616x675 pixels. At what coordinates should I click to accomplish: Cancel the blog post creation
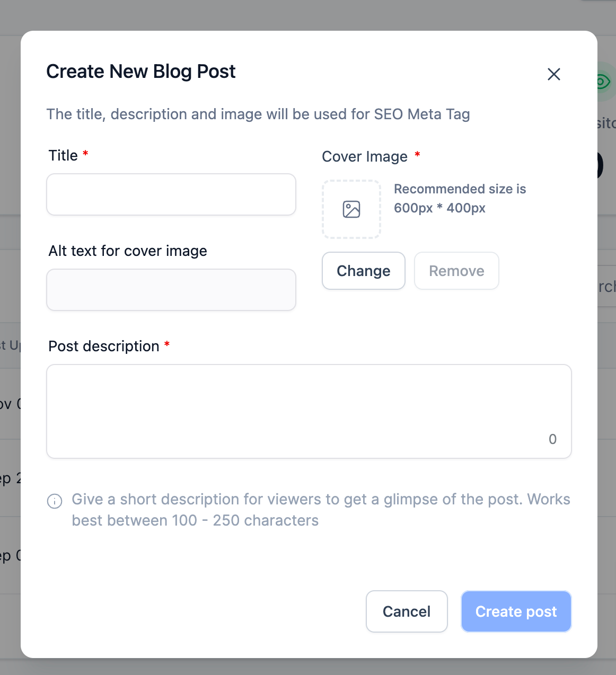[407, 611]
